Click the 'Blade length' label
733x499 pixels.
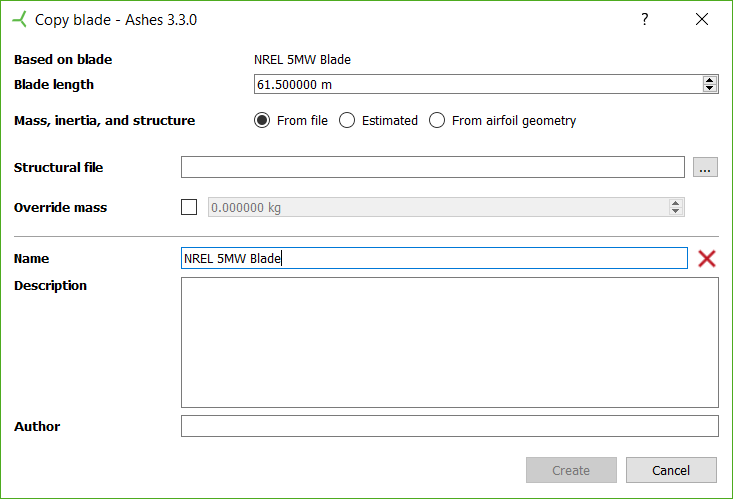click(x=54, y=85)
